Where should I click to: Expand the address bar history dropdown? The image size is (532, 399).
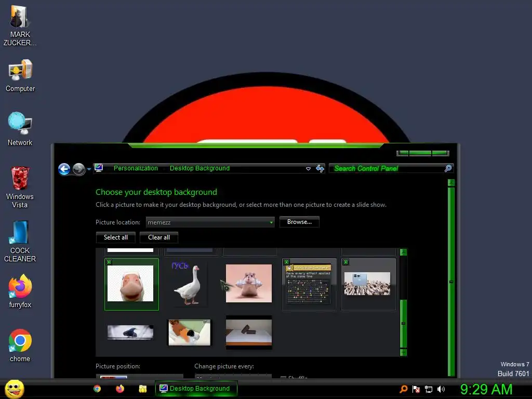click(x=308, y=169)
